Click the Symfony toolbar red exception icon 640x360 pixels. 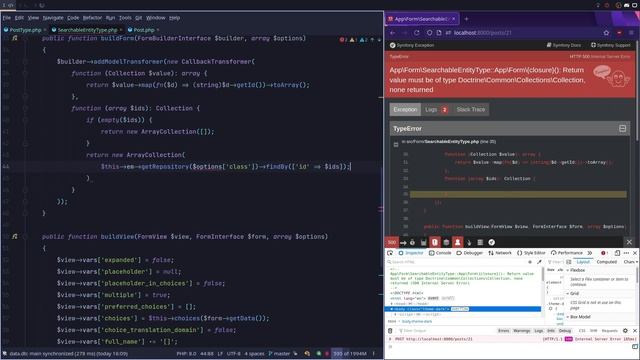point(435,242)
